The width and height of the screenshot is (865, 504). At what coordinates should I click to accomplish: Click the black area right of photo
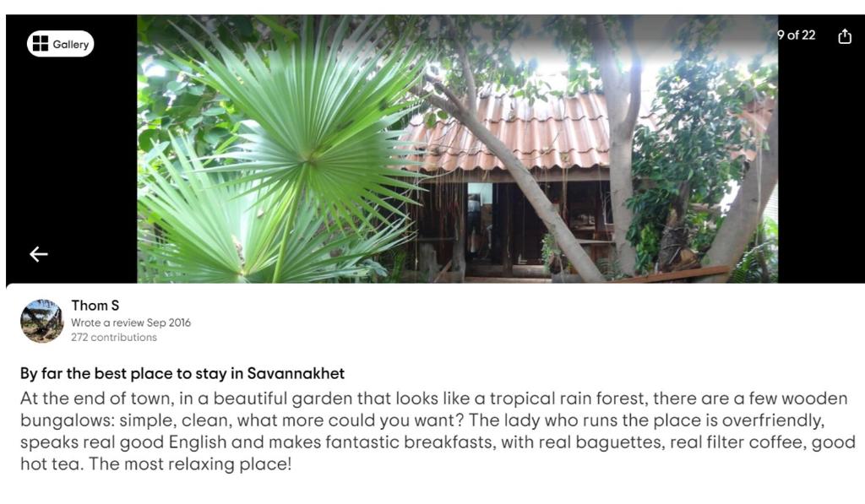coord(819,169)
